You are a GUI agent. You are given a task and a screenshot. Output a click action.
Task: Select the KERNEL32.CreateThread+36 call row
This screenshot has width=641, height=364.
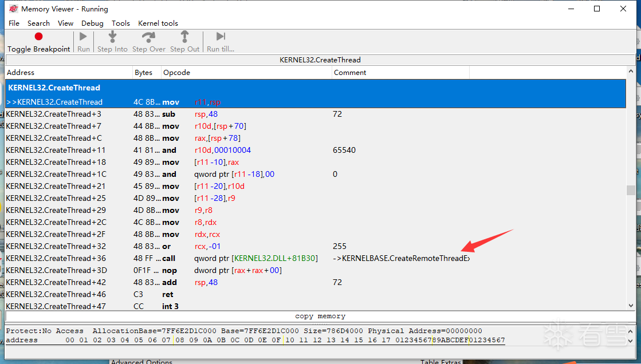[x=316, y=258]
